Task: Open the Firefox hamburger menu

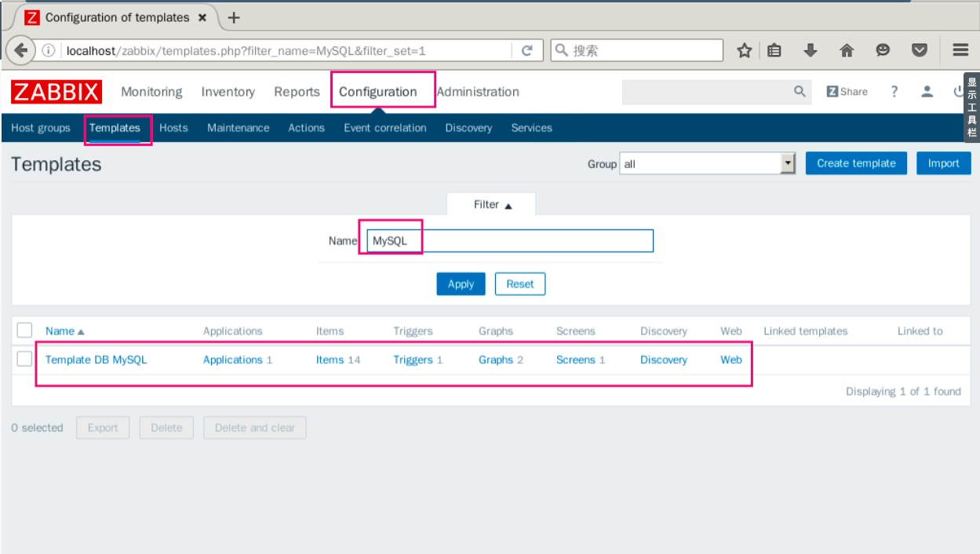Action: point(962,50)
